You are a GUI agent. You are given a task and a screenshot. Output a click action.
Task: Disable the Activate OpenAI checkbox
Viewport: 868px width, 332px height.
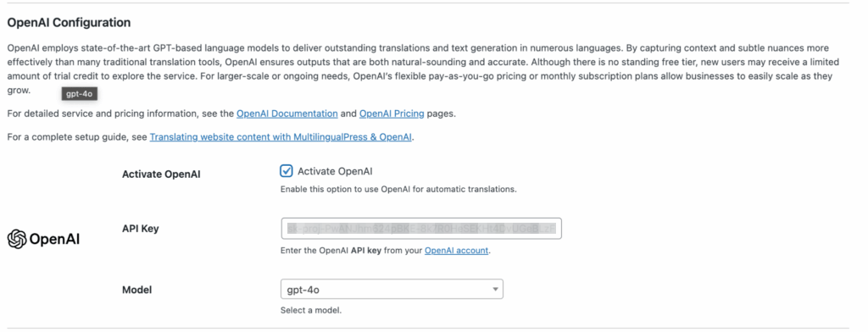click(x=287, y=171)
